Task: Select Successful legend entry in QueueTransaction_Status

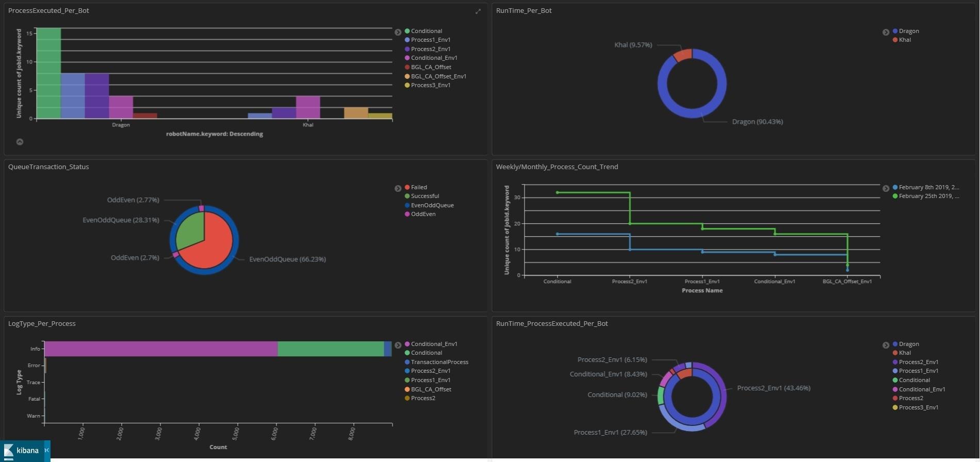Action: 424,196
